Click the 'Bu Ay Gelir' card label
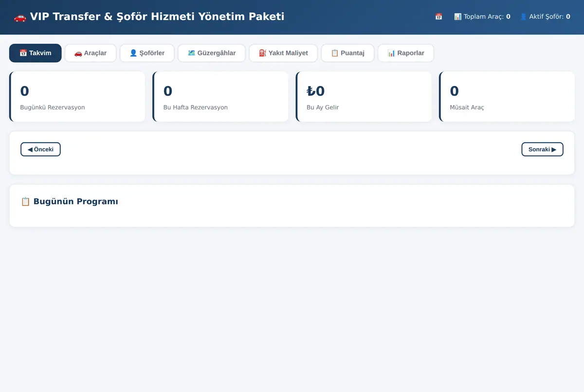The image size is (584, 392). 323,107
